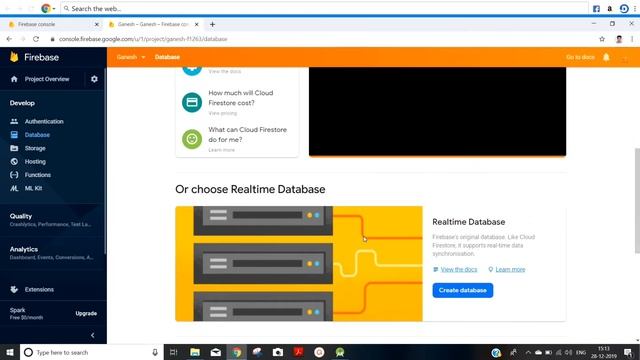Select the Functions brackets icon
Image resolution: width=640 pixels, height=360 pixels.
(14, 175)
